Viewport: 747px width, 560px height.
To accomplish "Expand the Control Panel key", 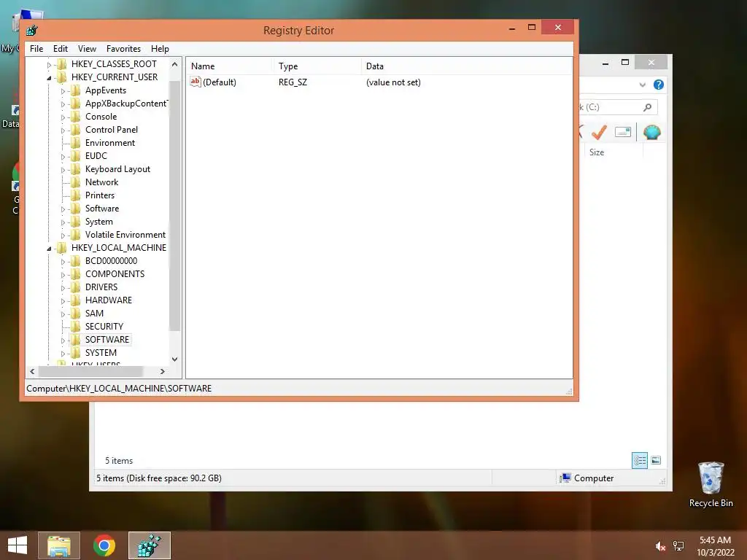I will (63, 131).
